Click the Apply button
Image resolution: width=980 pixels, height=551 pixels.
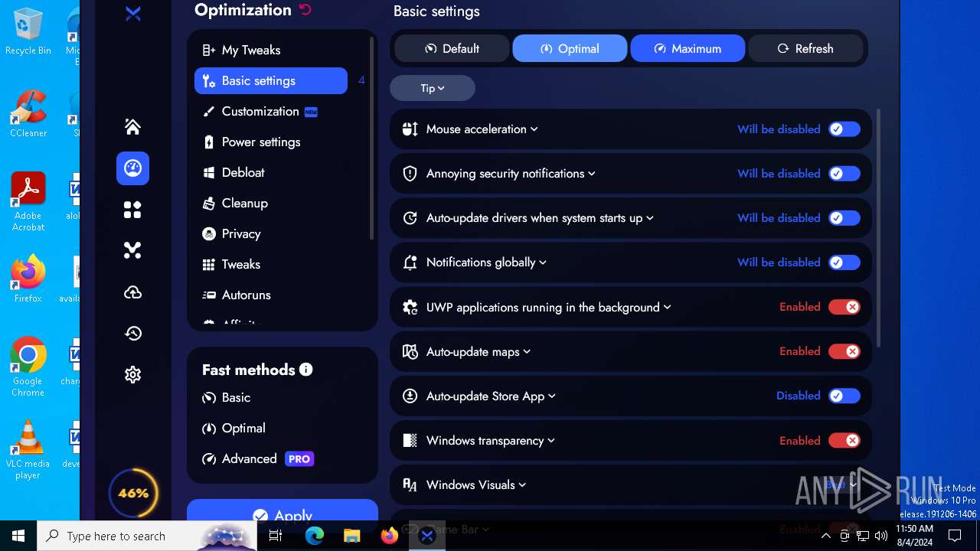(283, 510)
